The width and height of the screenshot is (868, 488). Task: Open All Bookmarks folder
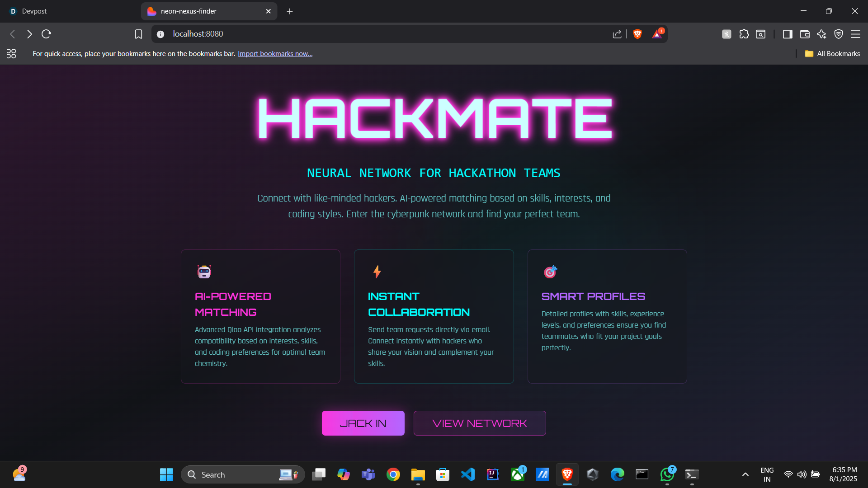[832, 54]
